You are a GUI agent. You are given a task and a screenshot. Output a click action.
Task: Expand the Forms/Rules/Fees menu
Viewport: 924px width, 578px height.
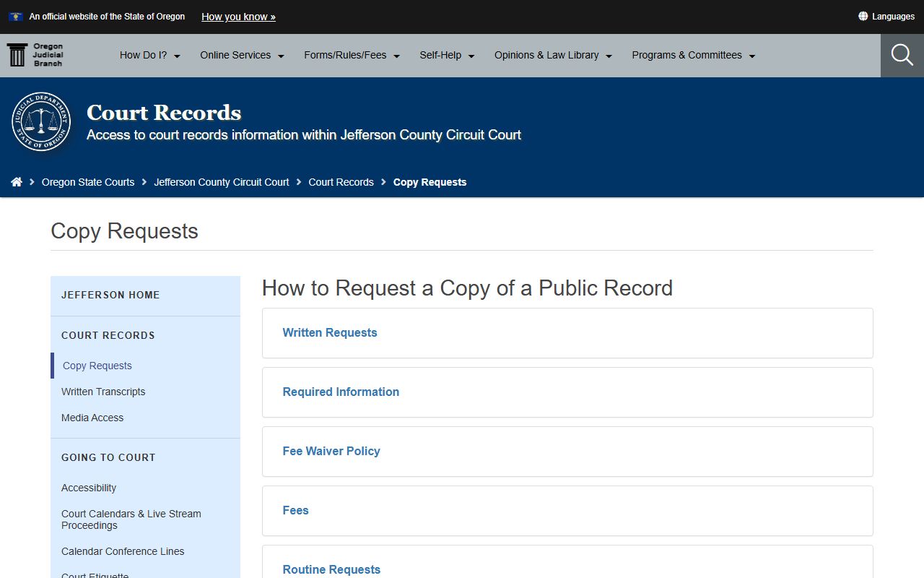[x=352, y=55]
